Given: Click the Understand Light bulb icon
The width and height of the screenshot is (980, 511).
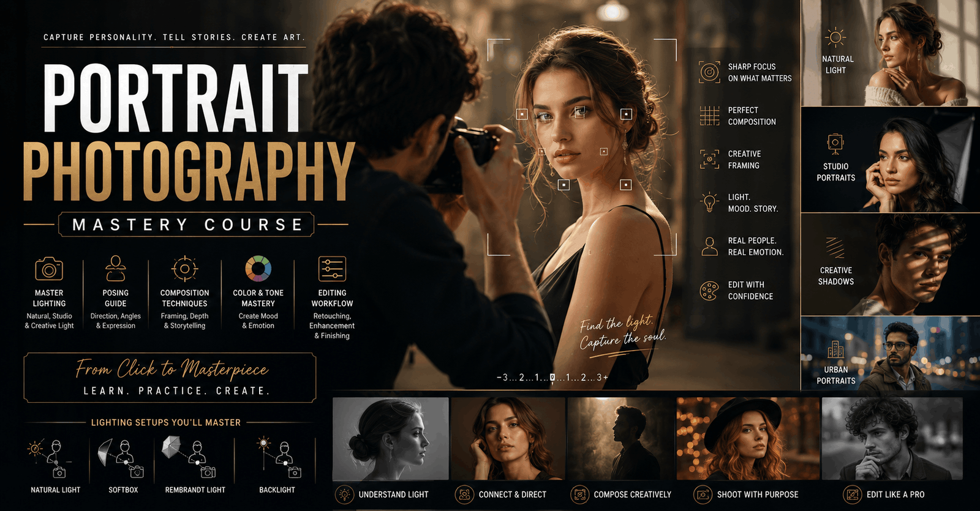Looking at the screenshot, I should (x=345, y=494).
